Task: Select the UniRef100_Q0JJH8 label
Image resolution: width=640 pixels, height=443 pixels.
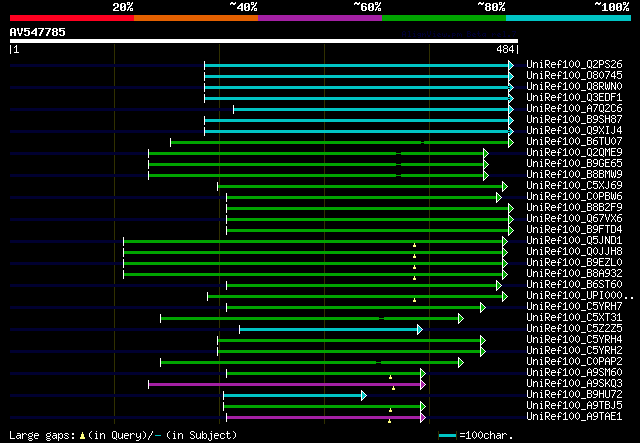Action: tap(574, 252)
